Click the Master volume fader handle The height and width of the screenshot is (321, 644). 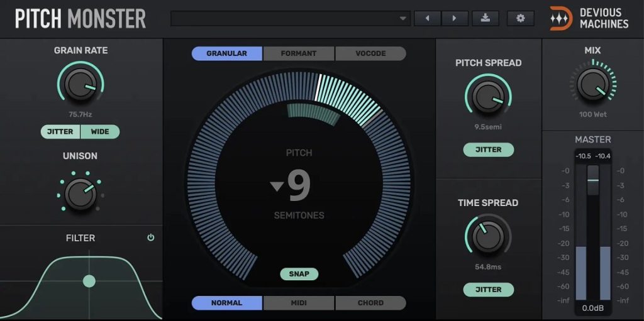click(x=592, y=180)
